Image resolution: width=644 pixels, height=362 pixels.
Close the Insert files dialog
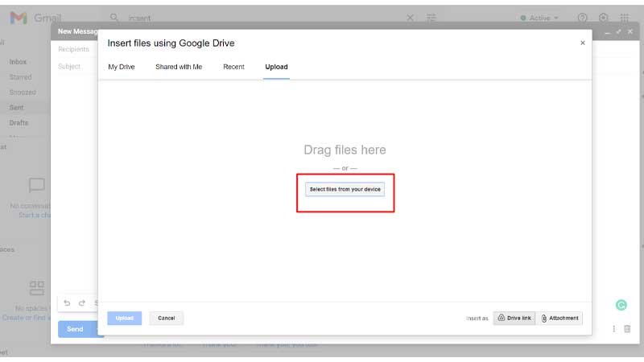(x=582, y=43)
